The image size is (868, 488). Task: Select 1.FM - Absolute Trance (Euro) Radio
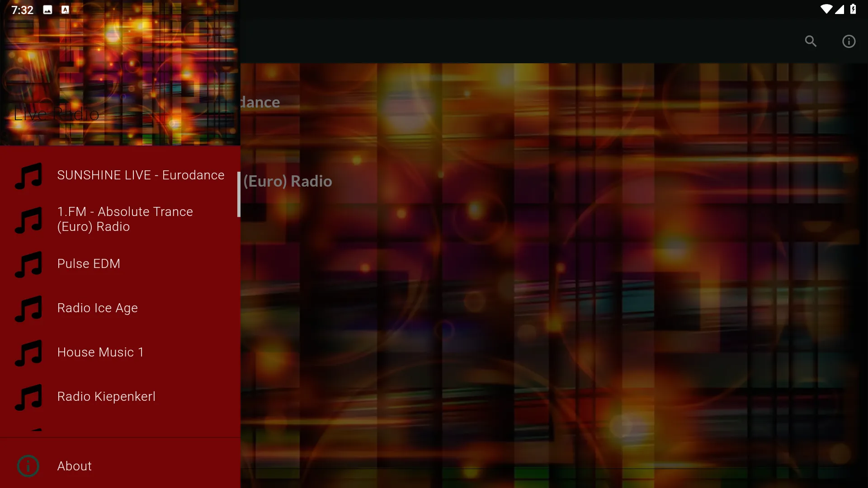point(120,220)
